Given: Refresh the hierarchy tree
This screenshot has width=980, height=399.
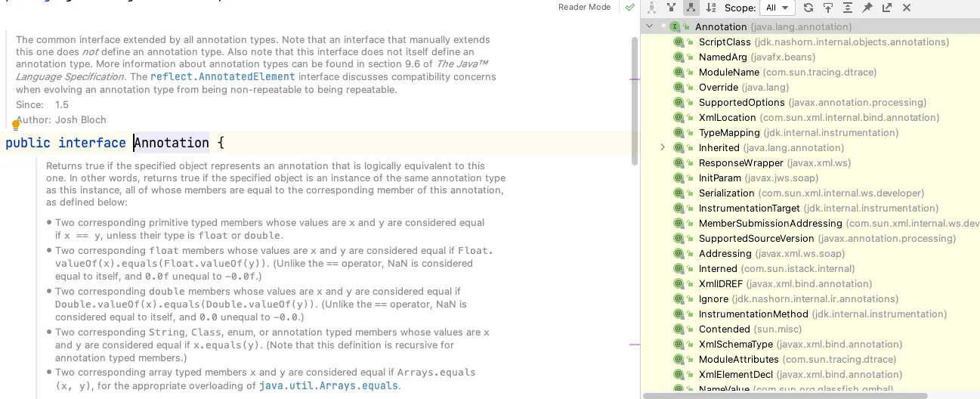Looking at the screenshot, I should (808, 8).
